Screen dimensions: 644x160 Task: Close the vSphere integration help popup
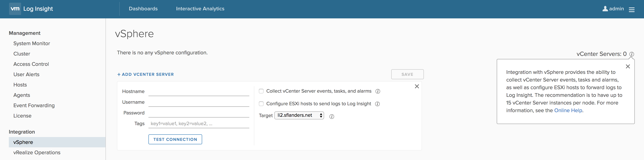(x=628, y=66)
